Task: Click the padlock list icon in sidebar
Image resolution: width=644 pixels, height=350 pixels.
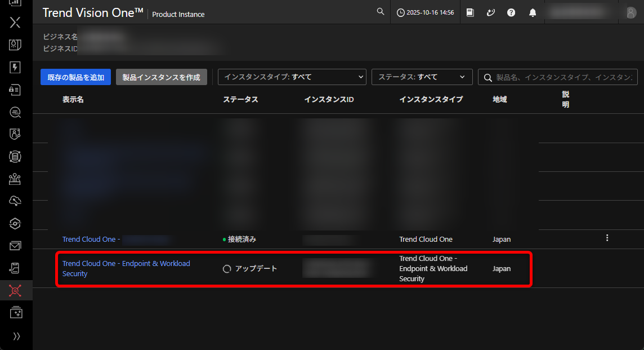Action: pos(15,90)
